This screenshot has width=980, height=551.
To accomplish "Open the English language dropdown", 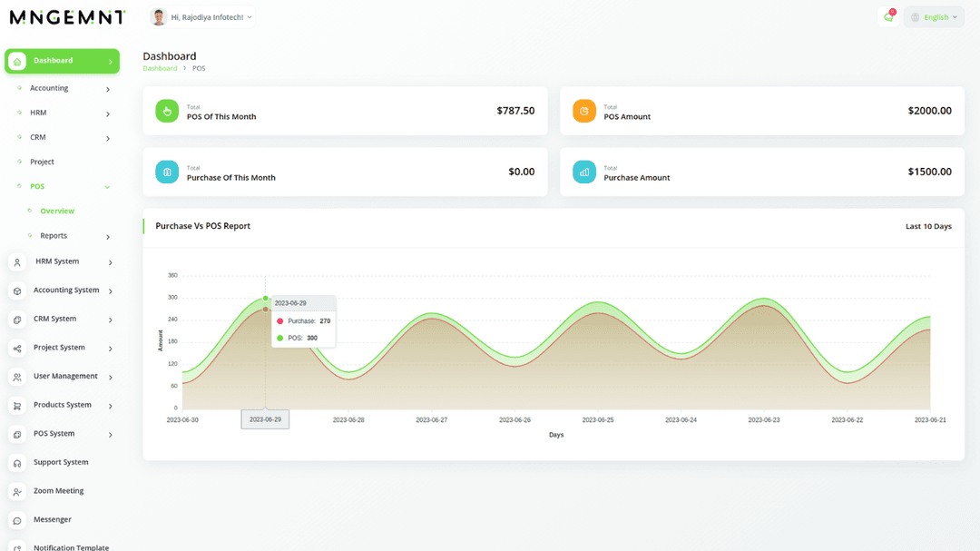I will pos(934,17).
